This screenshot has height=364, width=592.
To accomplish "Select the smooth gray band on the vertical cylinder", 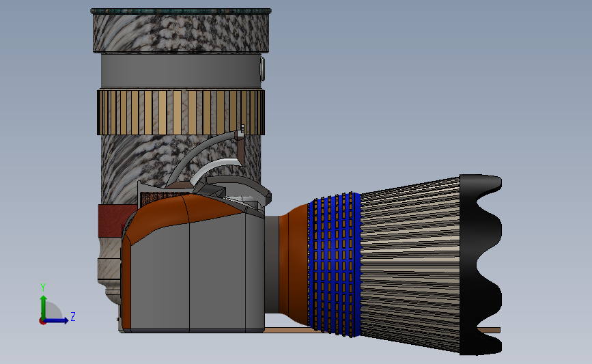I will coord(181,71).
